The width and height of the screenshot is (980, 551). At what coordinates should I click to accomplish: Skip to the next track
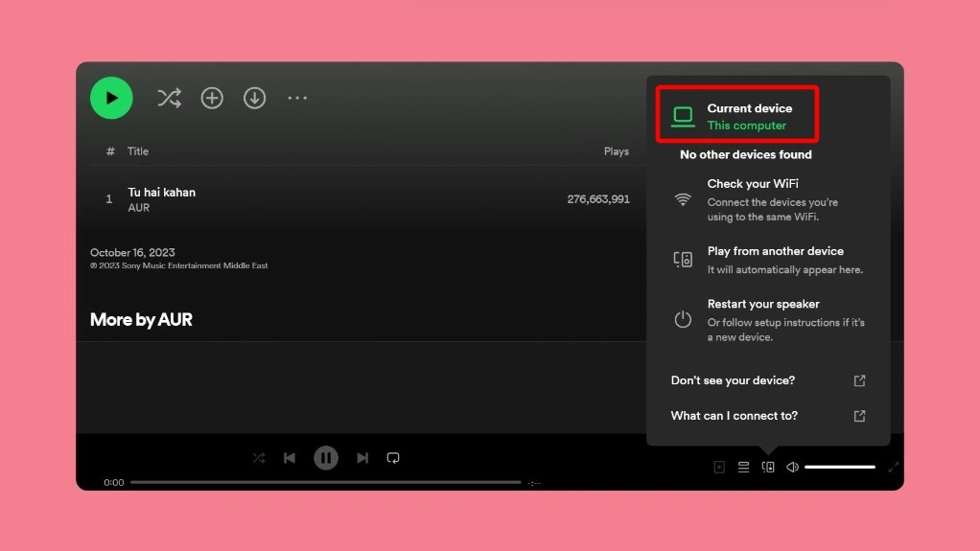[362, 458]
